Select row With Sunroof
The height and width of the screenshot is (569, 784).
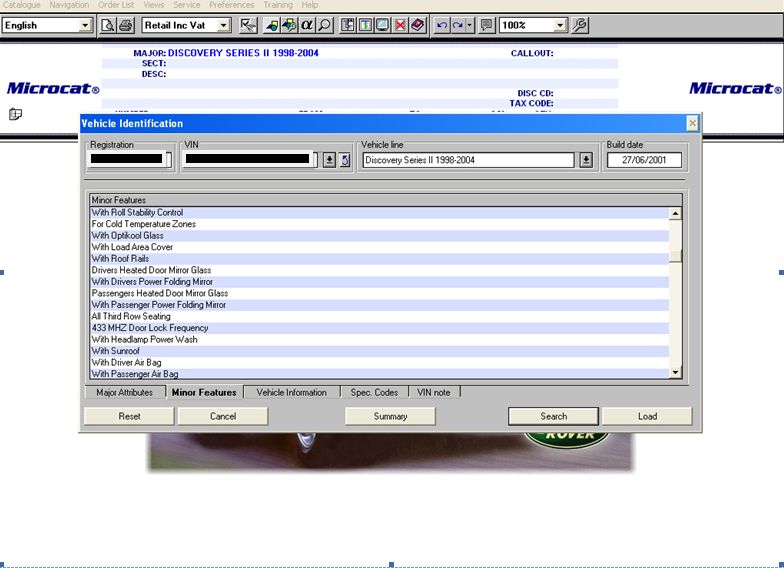pyautogui.click(x=380, y=351)
